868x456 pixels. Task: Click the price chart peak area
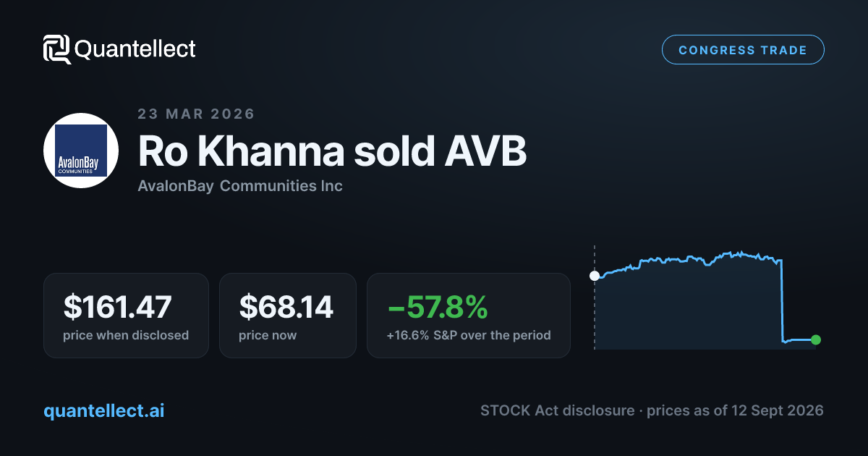click(x=738, y=253)
